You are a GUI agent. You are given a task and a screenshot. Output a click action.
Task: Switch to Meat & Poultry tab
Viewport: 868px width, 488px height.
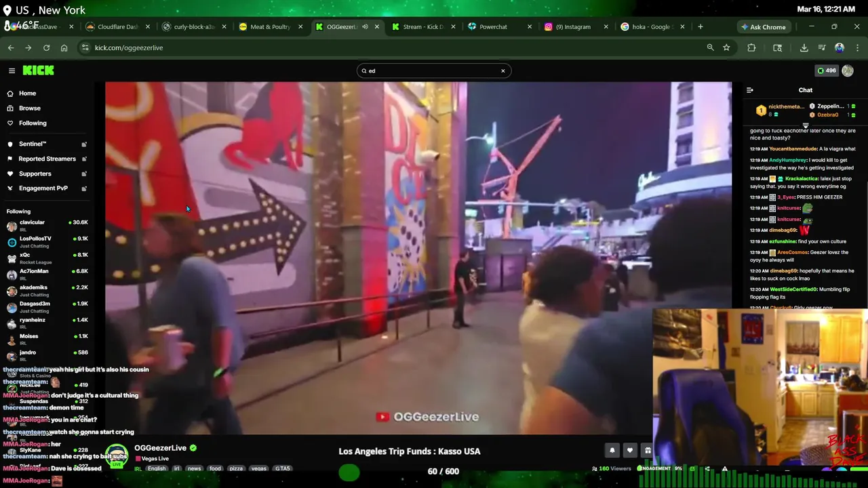tap(270, 26)
